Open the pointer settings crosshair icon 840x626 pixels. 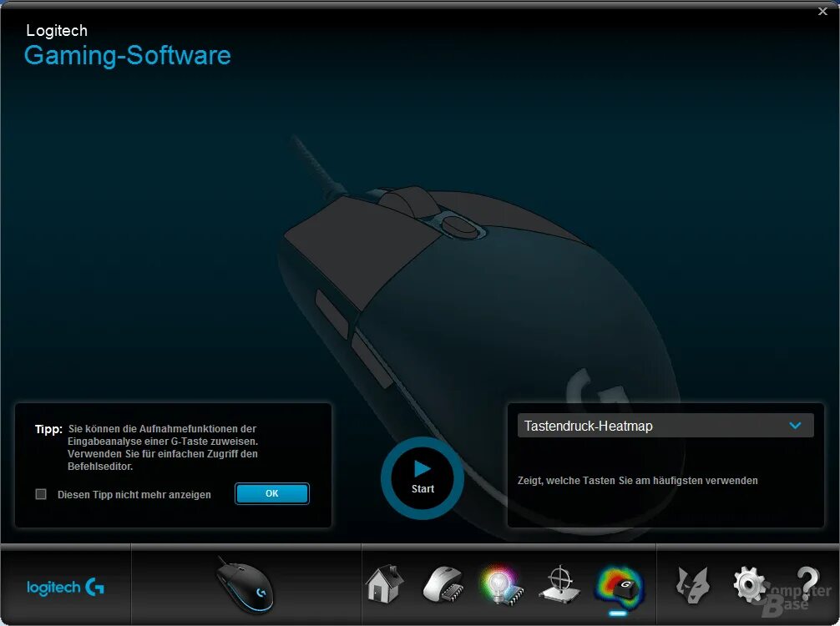coord(559,585)
